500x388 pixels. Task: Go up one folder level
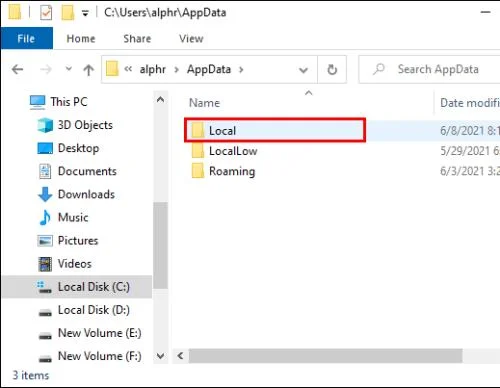click(88, 70)
